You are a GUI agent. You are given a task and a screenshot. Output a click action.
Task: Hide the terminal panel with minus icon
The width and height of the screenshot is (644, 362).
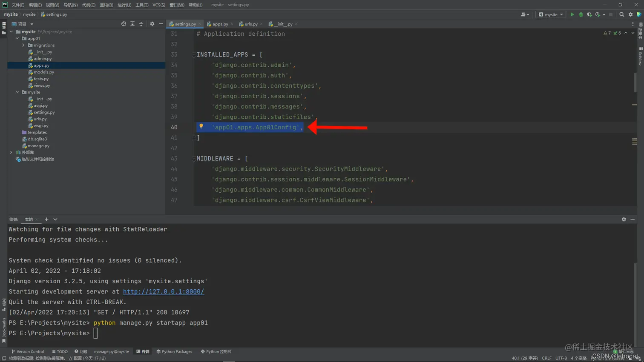[x=632, y=219]
